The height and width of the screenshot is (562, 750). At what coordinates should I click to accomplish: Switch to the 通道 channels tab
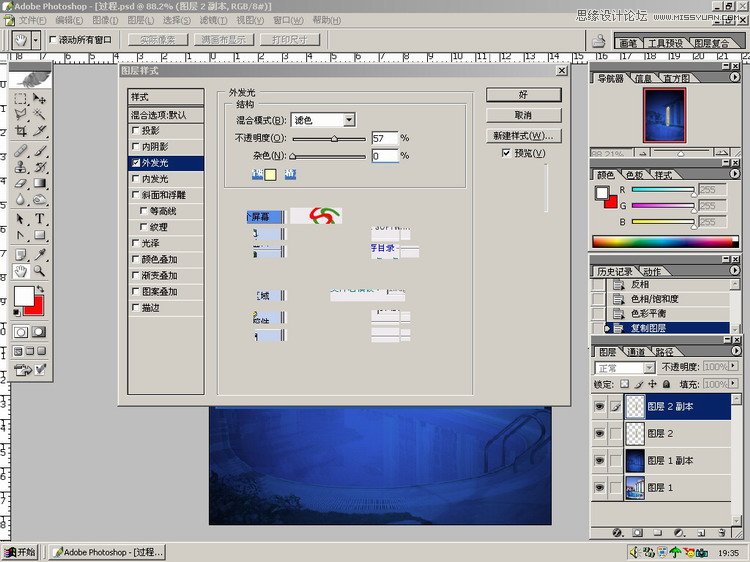(x=636, y=352)
